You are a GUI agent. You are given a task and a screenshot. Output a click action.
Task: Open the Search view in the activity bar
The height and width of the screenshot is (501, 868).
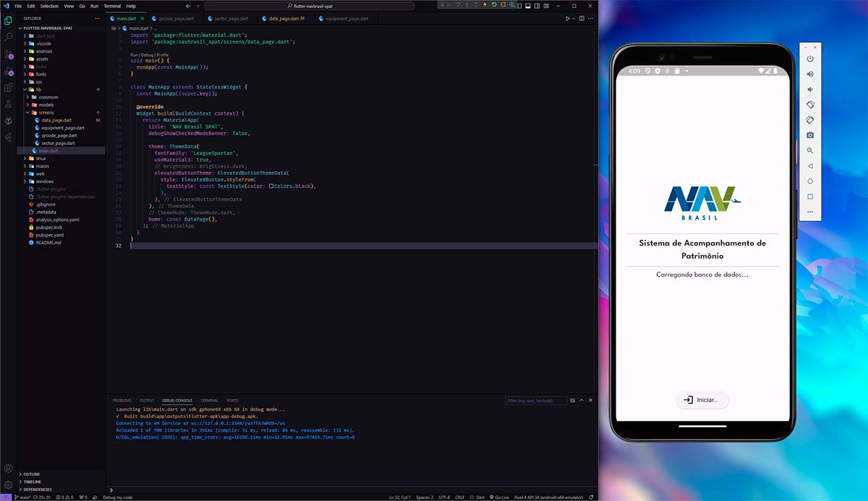coord(8,37)
